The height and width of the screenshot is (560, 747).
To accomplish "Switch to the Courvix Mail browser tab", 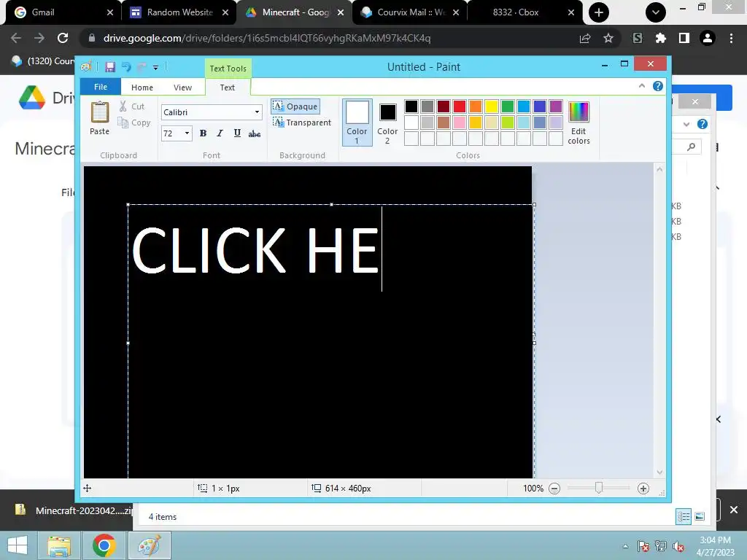I will coord(410,12).
